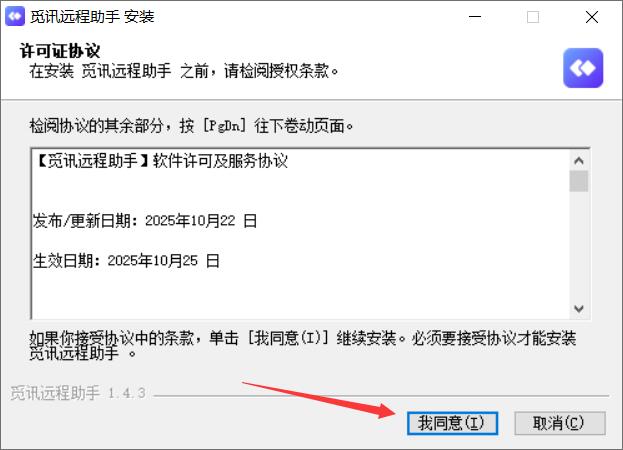Viewport: 623px width, 450px height.
Task: Click the license scrollbar thumb
Action: [579, 181]
